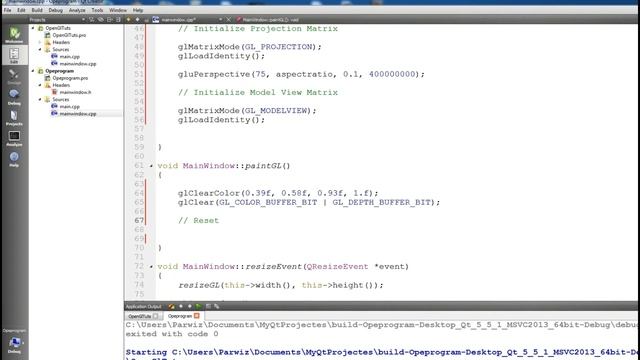Click the 'exited with code 0' output line
This screenshot has width=640, height=360.
pyautogui.click(x=172, y=334)
